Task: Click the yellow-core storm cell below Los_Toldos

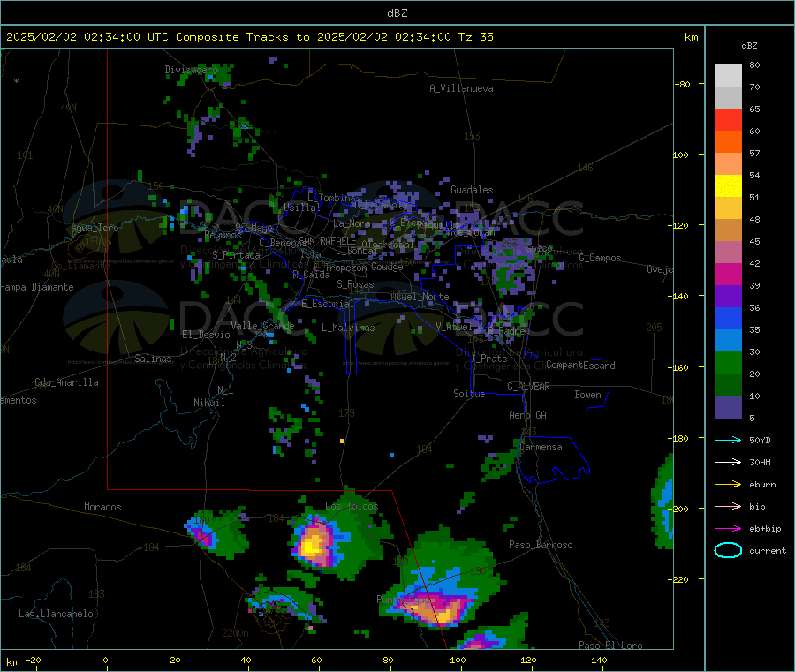Action: pyautogui.click(x=314, y=544)
